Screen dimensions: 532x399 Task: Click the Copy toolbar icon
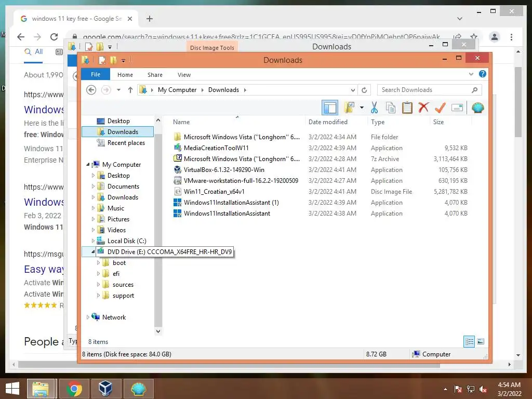tap(391, 108)
